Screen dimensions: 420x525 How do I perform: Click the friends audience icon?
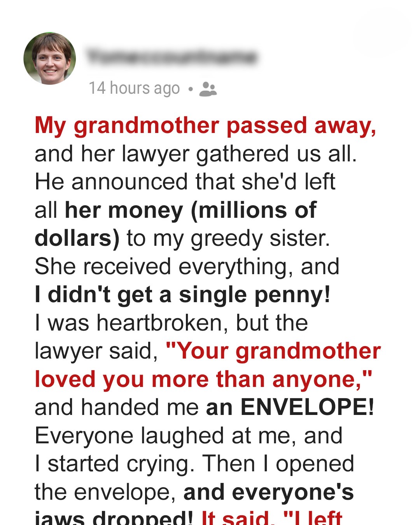208,89
